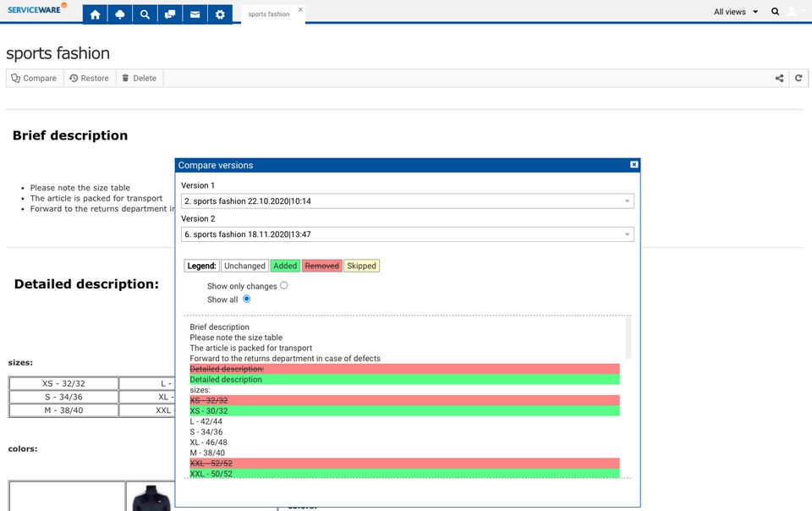Click the 'M - 38/40' table cell in article
Image resolution: width=812 pixels, height=511 pixels.
pos(63,410)
